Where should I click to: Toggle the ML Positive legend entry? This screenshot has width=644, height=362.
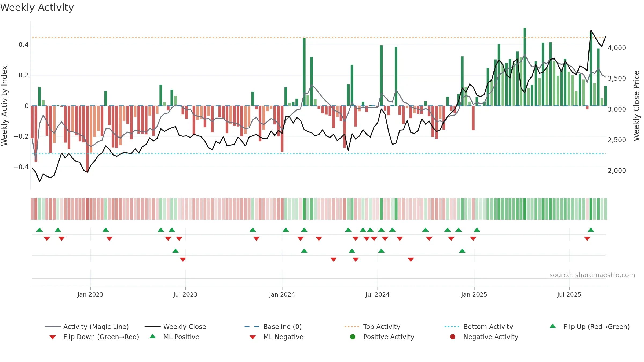click(x=174, y=337)
